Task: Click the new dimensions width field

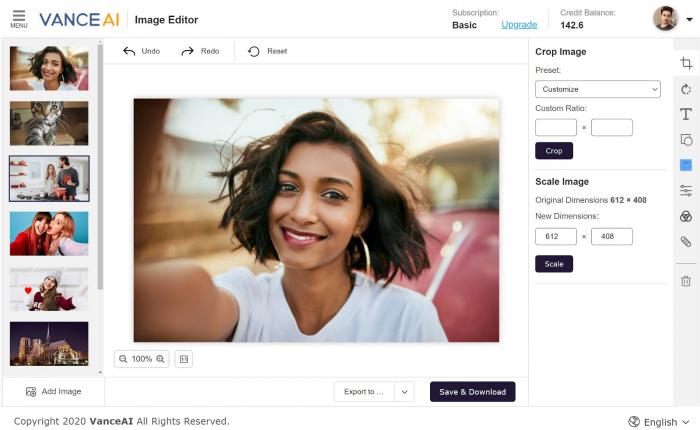Action: pyautogui.click(x=555, y=237)
